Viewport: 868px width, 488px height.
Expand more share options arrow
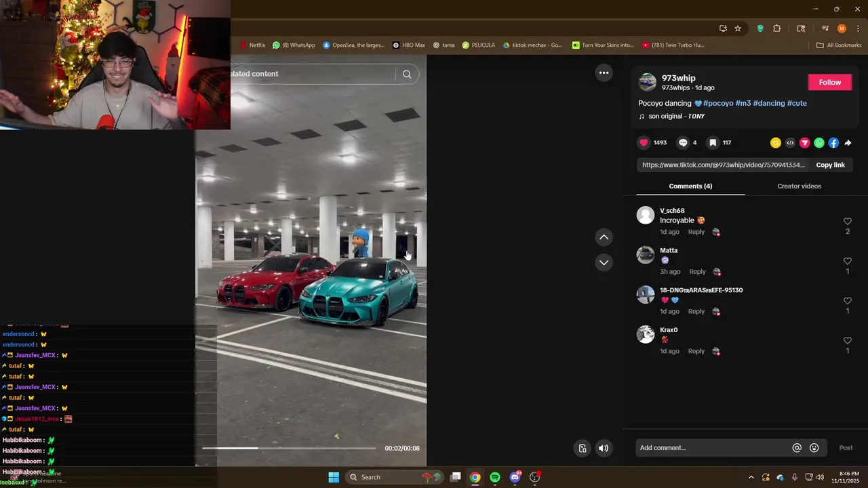(848, 143)
